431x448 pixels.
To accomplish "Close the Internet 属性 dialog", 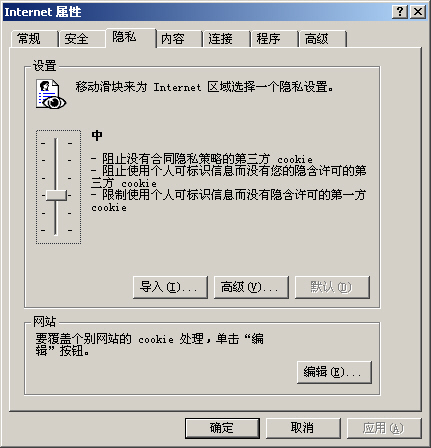I will (418, 12).
